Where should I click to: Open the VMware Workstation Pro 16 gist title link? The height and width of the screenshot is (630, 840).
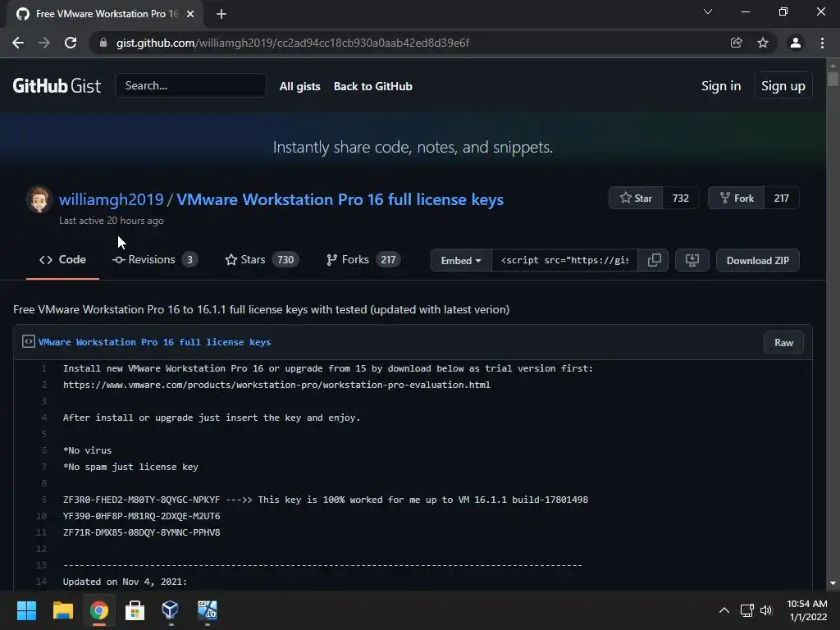click(340, 199)
